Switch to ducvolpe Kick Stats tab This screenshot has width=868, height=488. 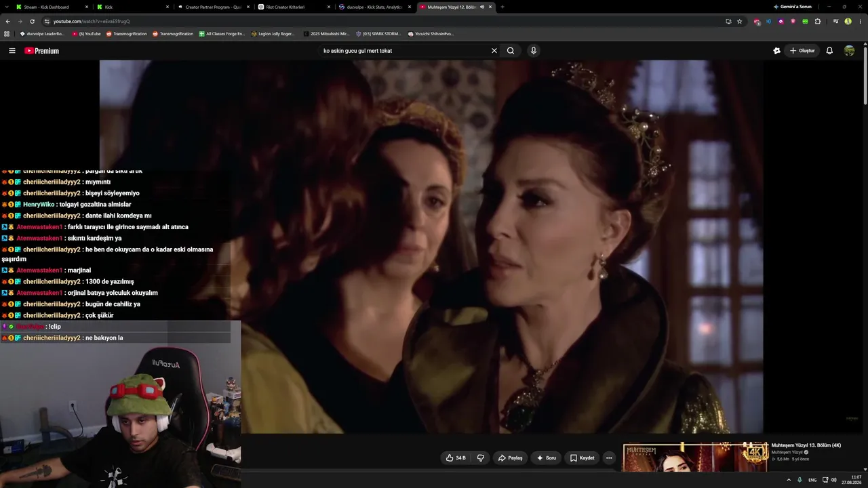pos(374,7)
